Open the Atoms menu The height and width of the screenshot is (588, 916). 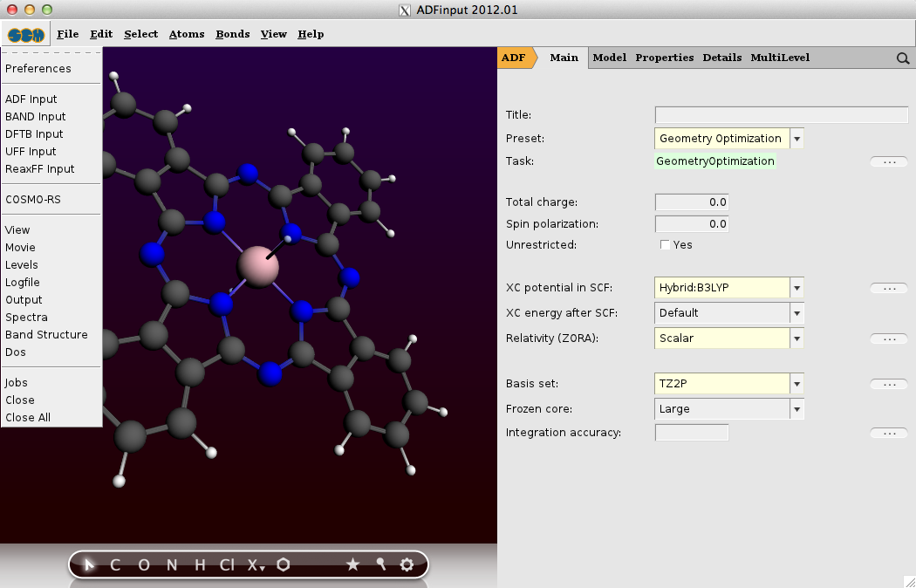tap(187, 34)
